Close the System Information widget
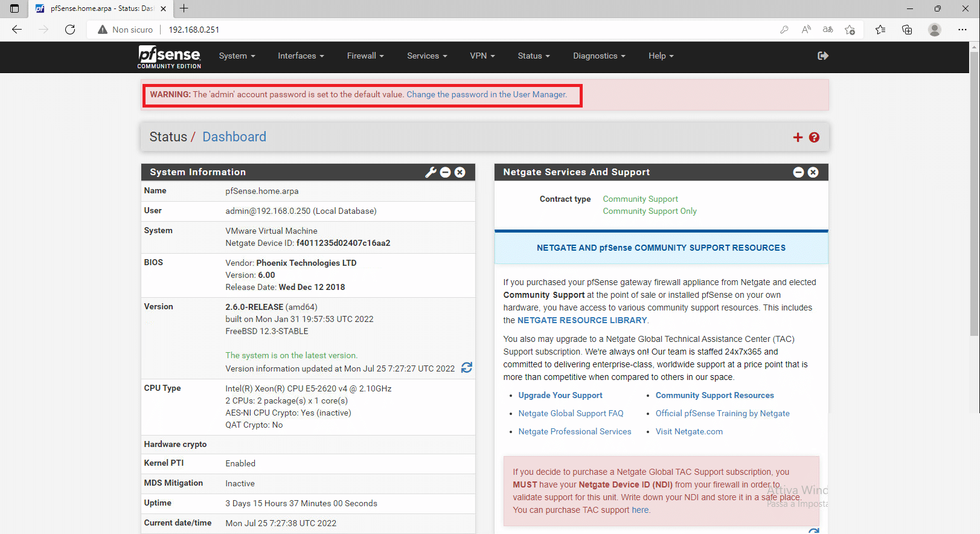Image resolution: width=980 pixels, height=534 pixels. click(x=460, y=172)
